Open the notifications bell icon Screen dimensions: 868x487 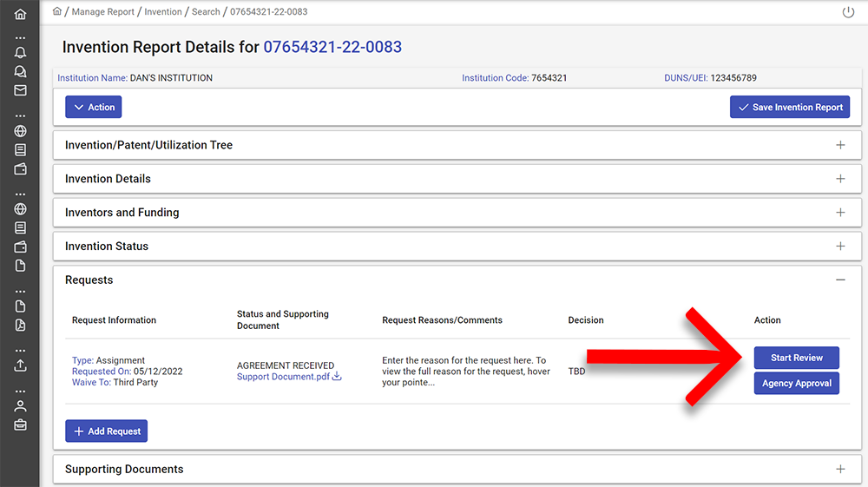pyautogui.click(x=20, y=53)
